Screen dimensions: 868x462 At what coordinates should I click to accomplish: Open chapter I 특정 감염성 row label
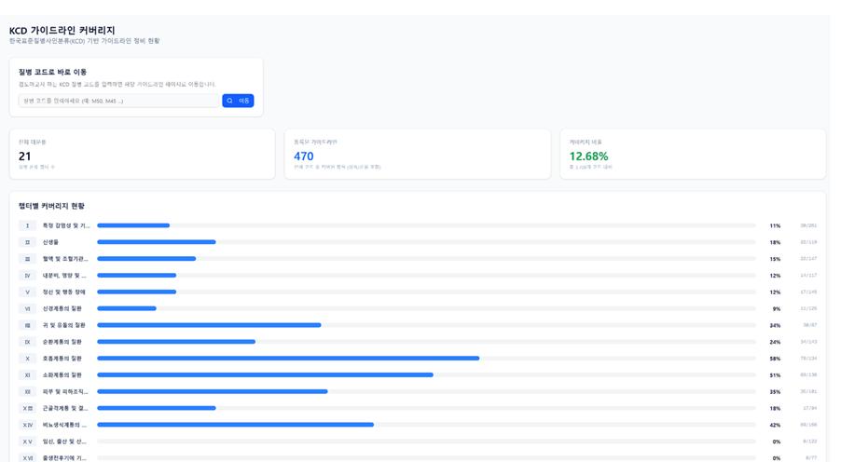click(66, 225)
